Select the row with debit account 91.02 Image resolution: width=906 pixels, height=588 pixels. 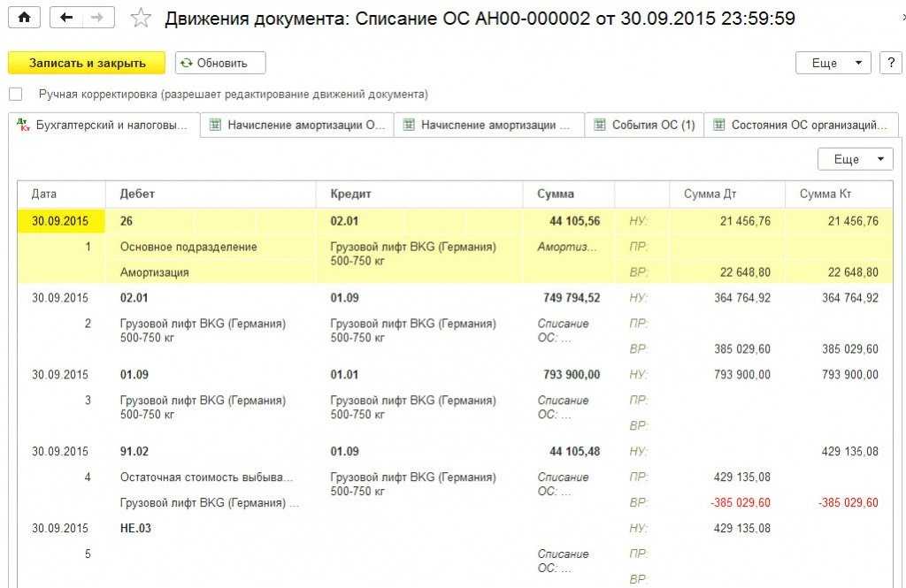(134, 451)
